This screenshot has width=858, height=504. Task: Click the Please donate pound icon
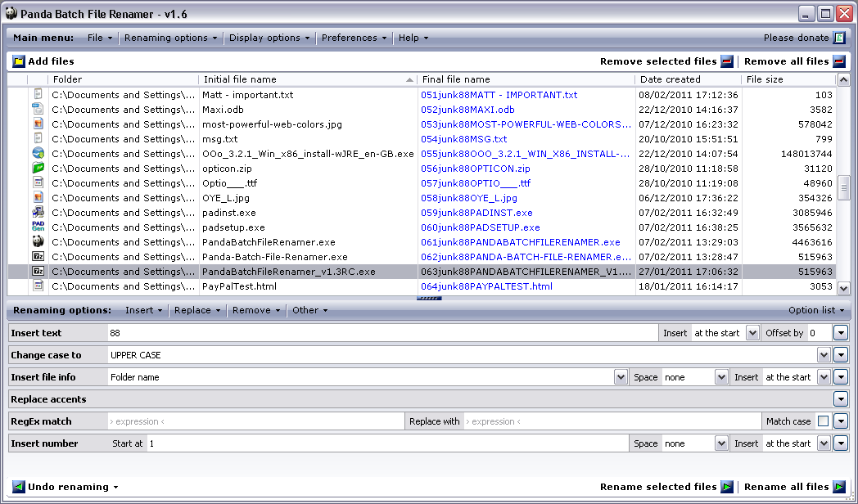(x=839, y=38)
